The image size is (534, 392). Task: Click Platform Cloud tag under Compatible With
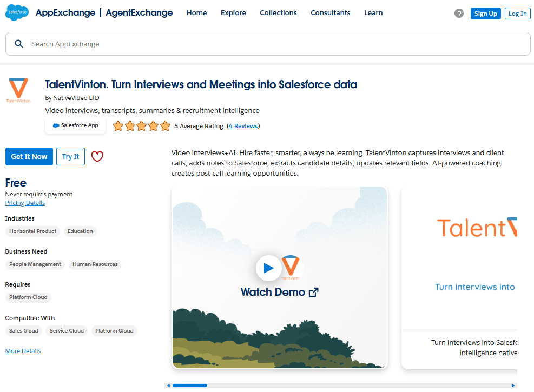click(114, 331)
